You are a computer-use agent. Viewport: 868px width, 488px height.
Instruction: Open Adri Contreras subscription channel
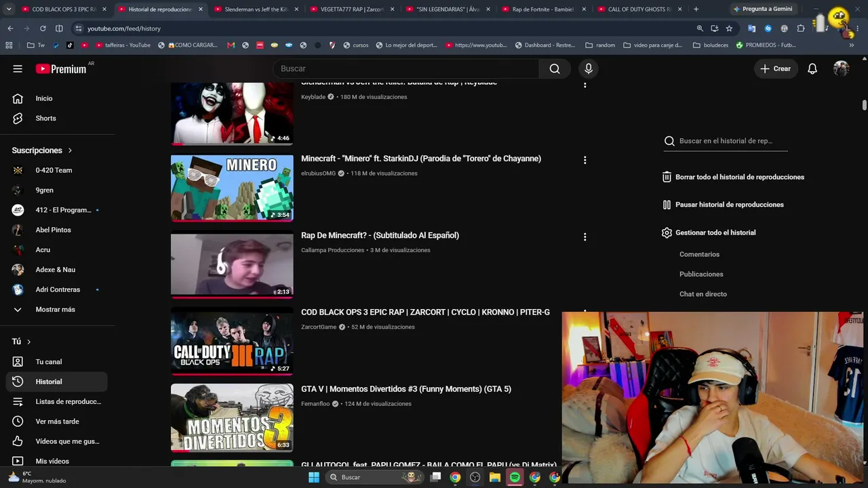pyautogui.click(x=57, y=289)
